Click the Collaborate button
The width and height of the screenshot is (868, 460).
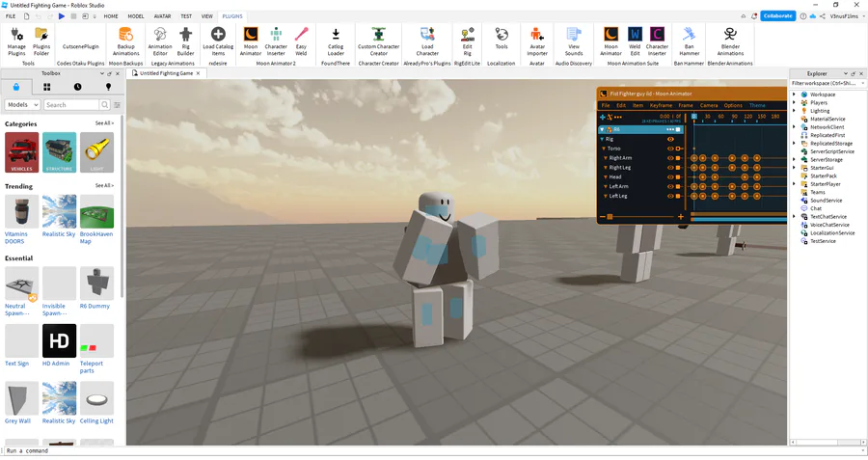(777, 16)
